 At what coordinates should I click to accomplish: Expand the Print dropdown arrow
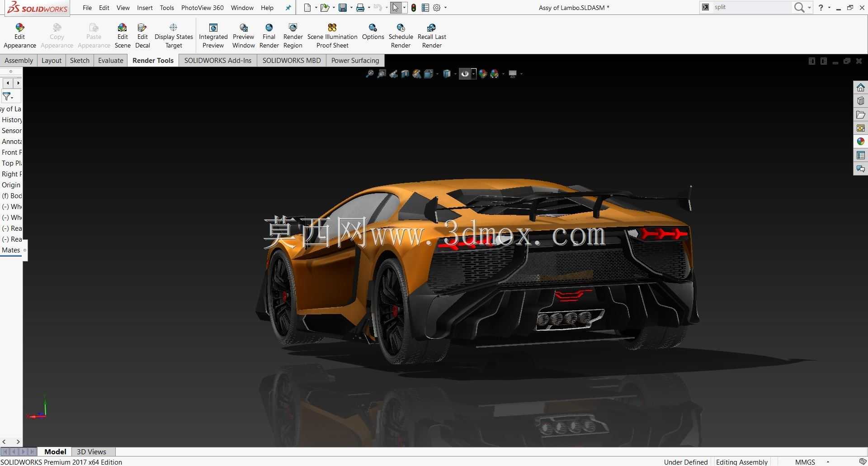click(x=369, y=8)
